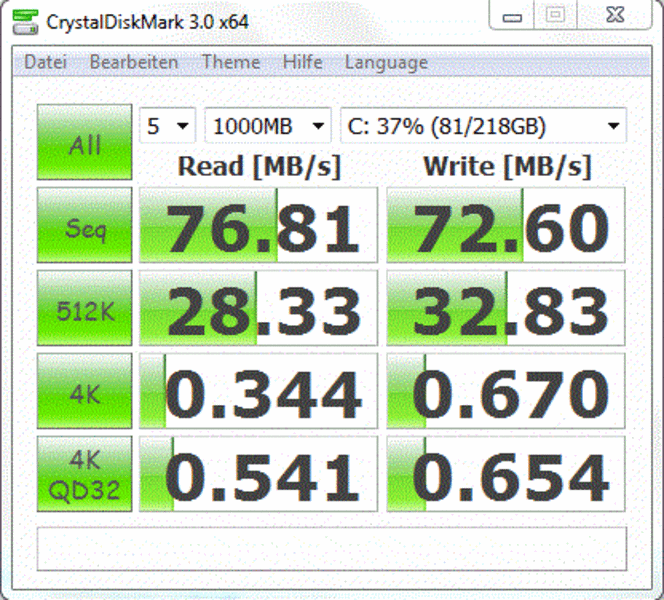This screenshot has height=600, width=664.
Task: Click the CrystalDiskMark app icon in title bar
Action: coord(25,22)
